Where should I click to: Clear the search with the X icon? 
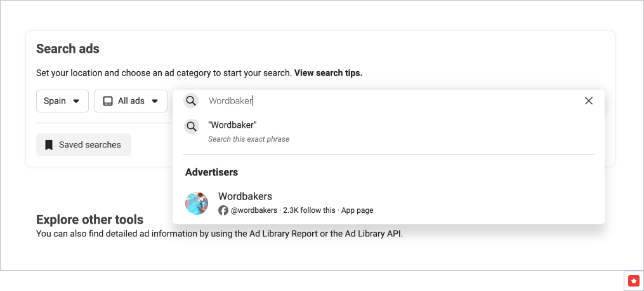click(588, 101)
